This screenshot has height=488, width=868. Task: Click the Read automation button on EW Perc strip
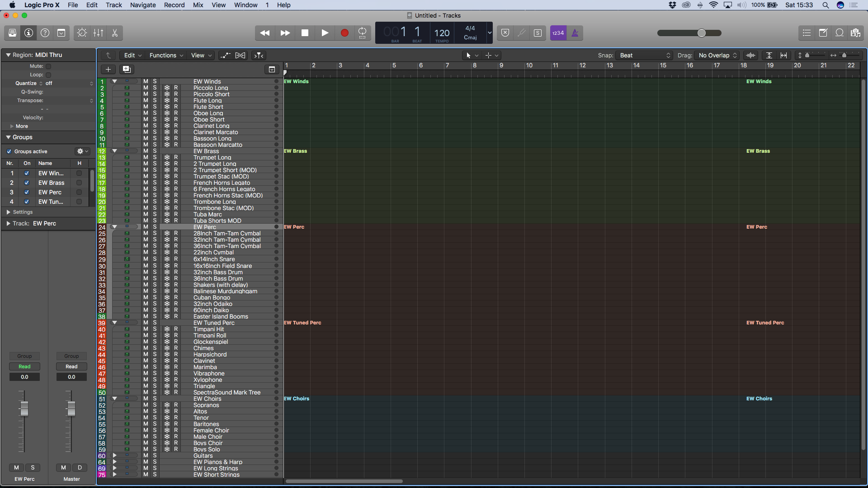[x=24, y=366]
